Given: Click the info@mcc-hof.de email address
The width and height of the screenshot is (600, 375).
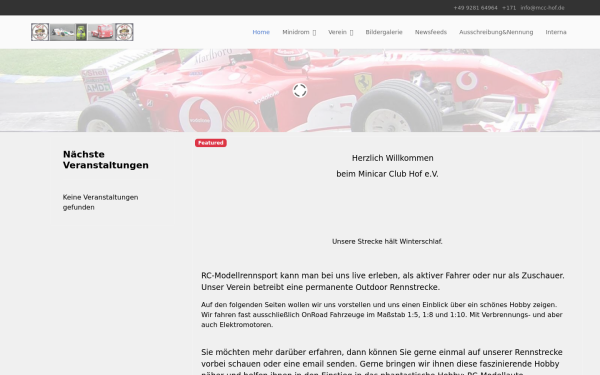Looking at the screenshot, I should click(542, 8).
